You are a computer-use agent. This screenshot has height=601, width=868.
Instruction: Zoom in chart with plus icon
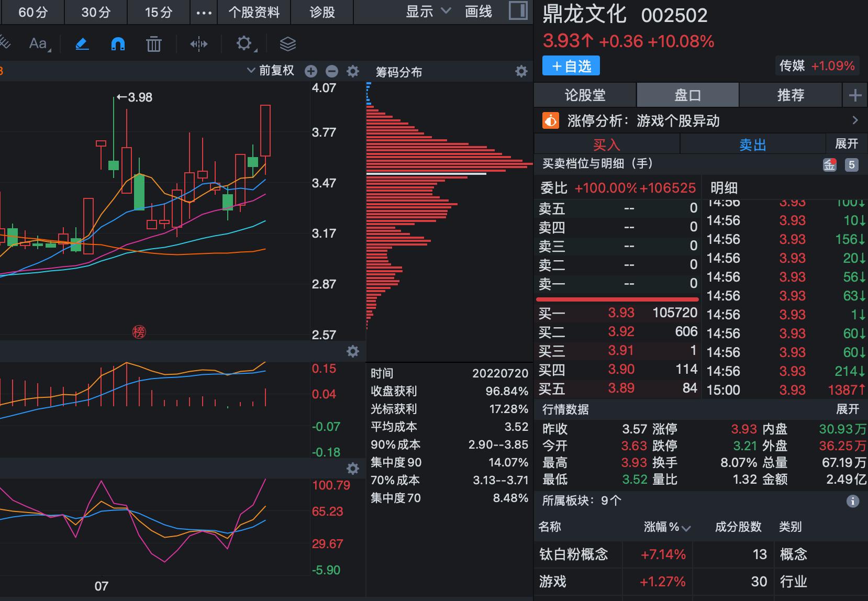click(x=311, y=71)
